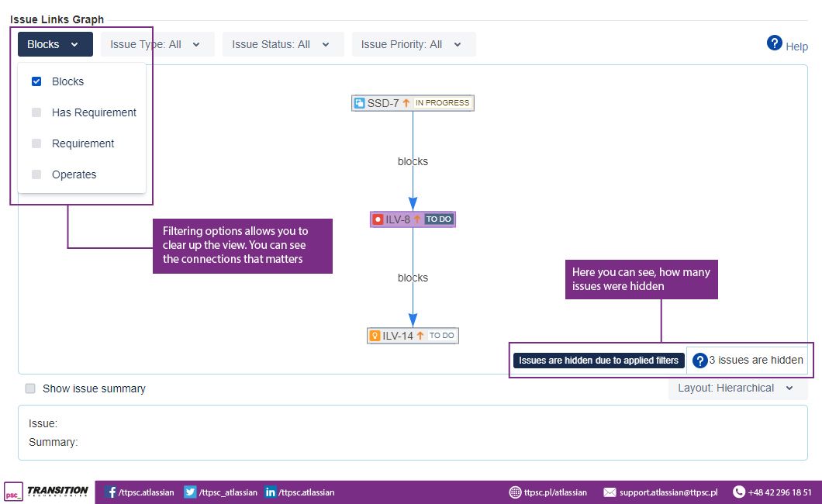Enable the Requirement link filter checkbox
Image resolution: width=822 pixels, height=504 pixels.
[36, 143]
